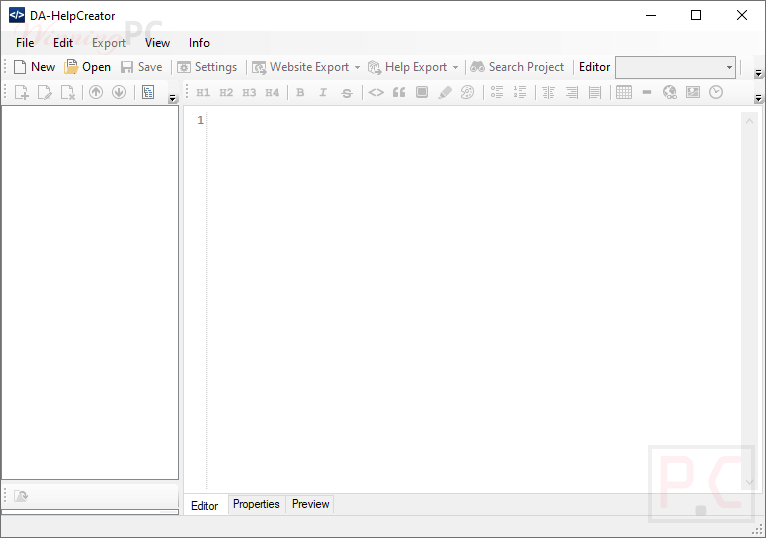Click Search Project binoculars button

tap(517, 67)
